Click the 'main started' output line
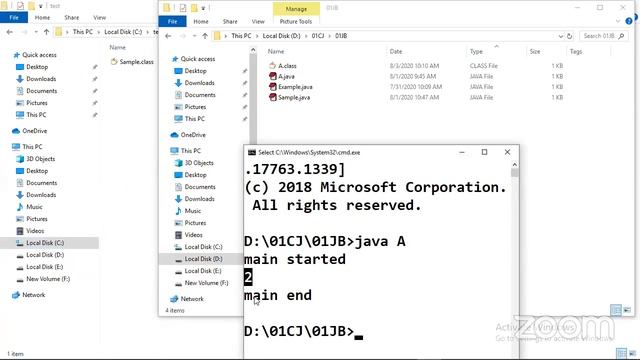This screenshot has height=360, width=640. pyautogui.click(x=295, y=259)
